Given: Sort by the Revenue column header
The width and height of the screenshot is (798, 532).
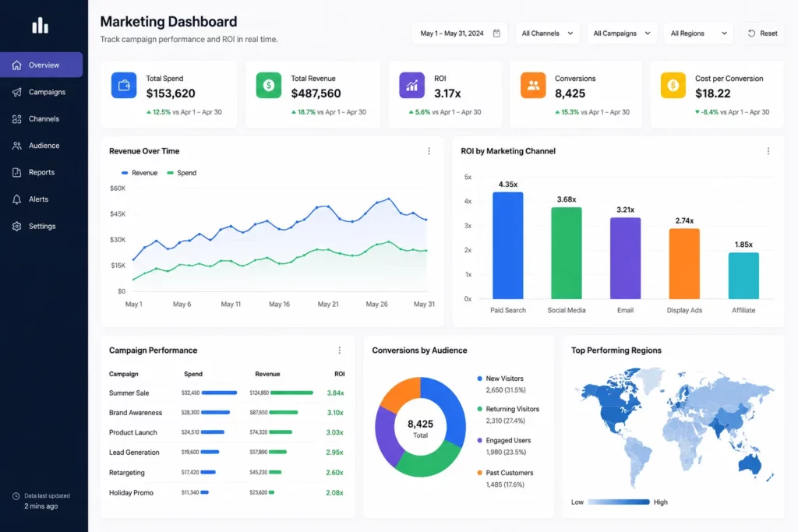Looking at the screenshot, I should [x=268, y=374].
